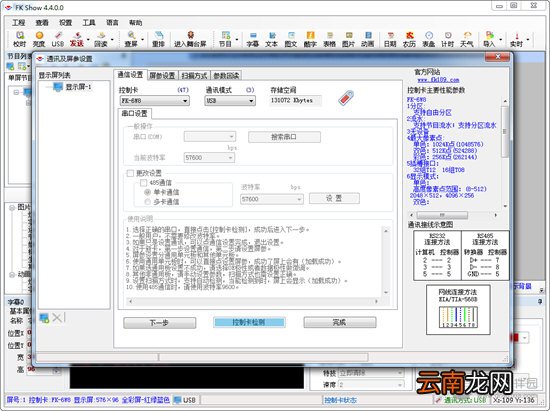
Task: Open the 发送 toolbar dropdown arrow
Action: click(88, 39)
